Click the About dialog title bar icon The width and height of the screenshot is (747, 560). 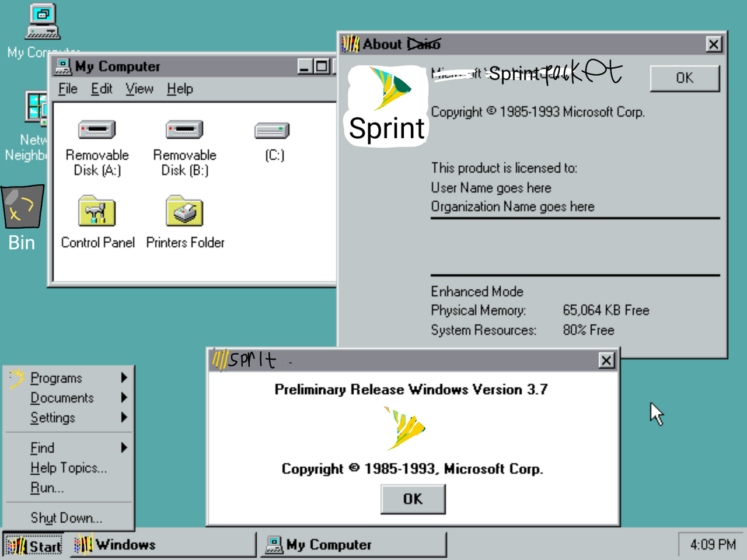[351, 44]
